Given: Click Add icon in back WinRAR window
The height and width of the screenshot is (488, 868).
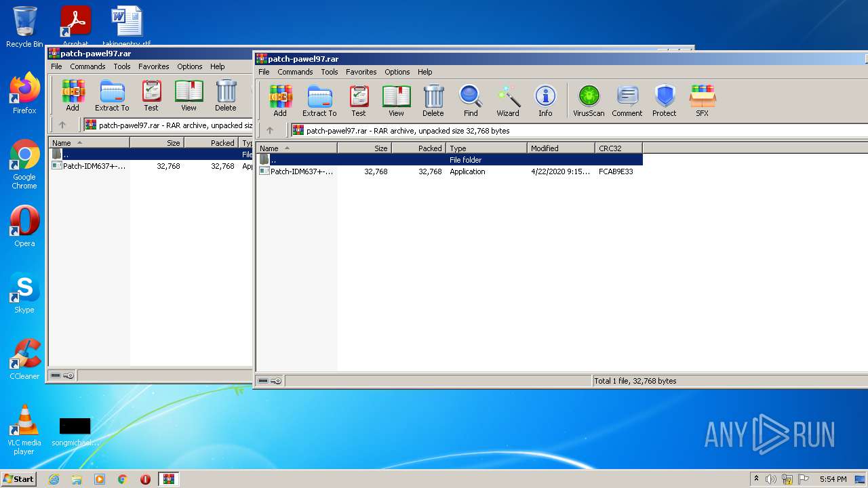Looking at the screenshot, I should point(73,96).
